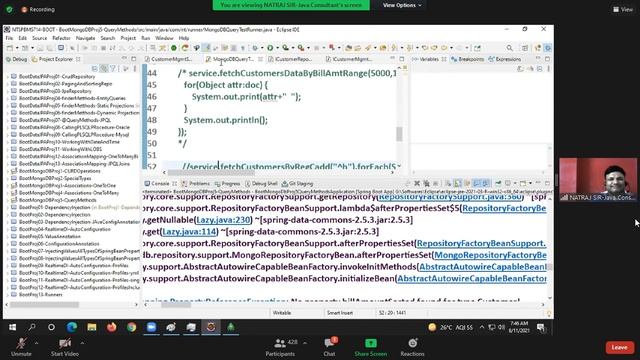Open File Explorer from taskbar

point(92,327)
